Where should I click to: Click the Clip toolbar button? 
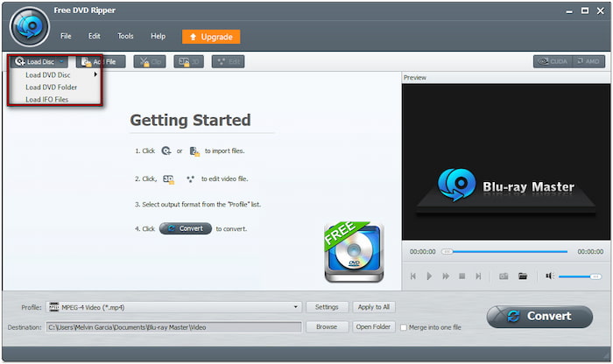pos(150,62)
